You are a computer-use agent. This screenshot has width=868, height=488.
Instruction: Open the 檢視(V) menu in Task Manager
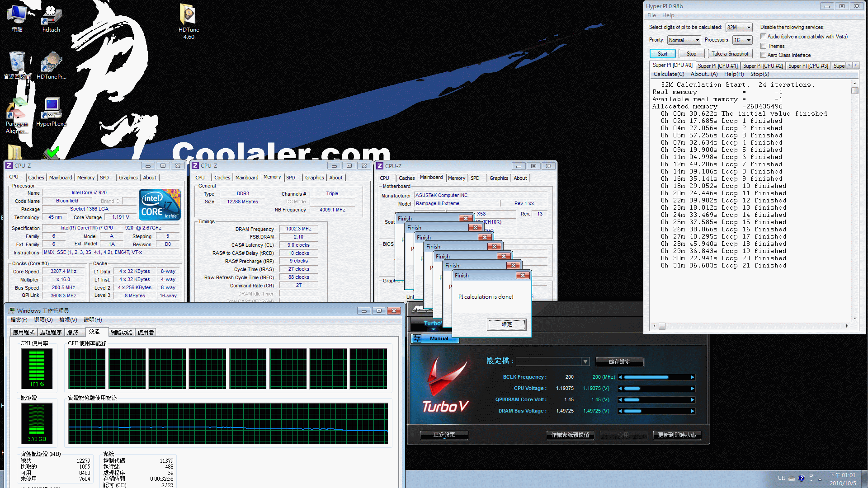(68, 320)
